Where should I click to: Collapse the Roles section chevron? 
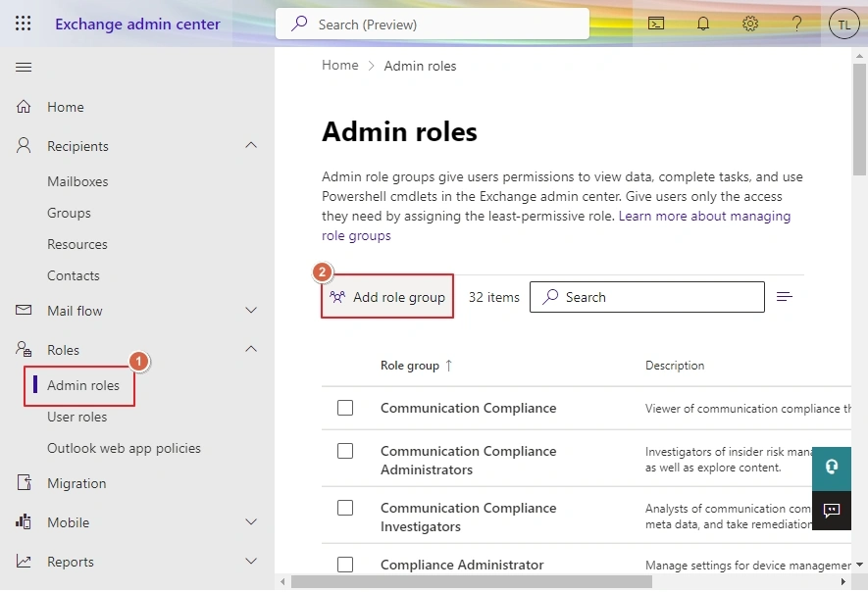(x=251, y=349)
